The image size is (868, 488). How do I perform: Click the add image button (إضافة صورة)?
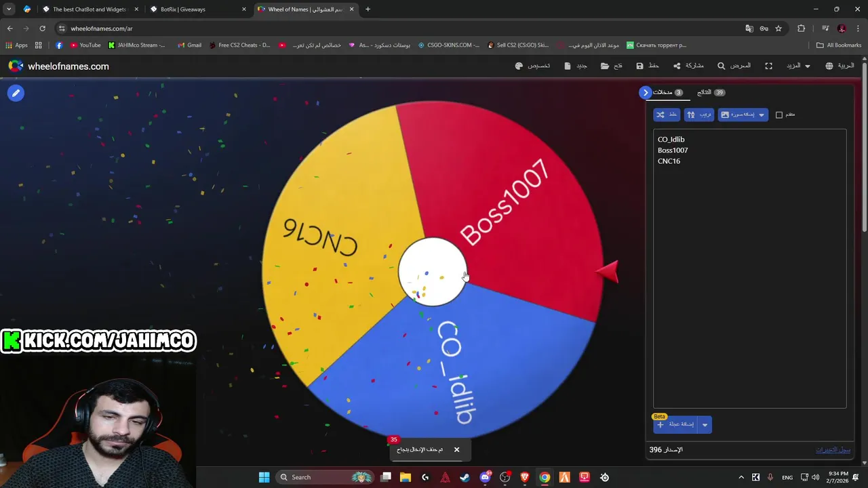736,115
